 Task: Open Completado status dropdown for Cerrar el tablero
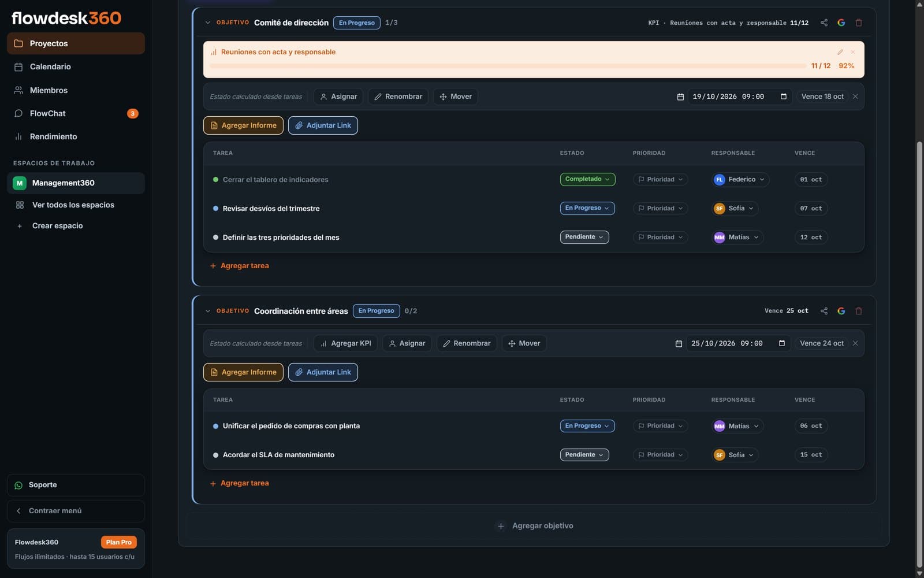[587, 179]
